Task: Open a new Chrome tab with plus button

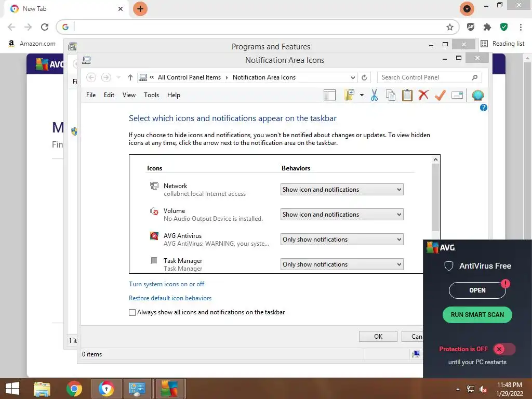Action: click(x=140, y=9)
